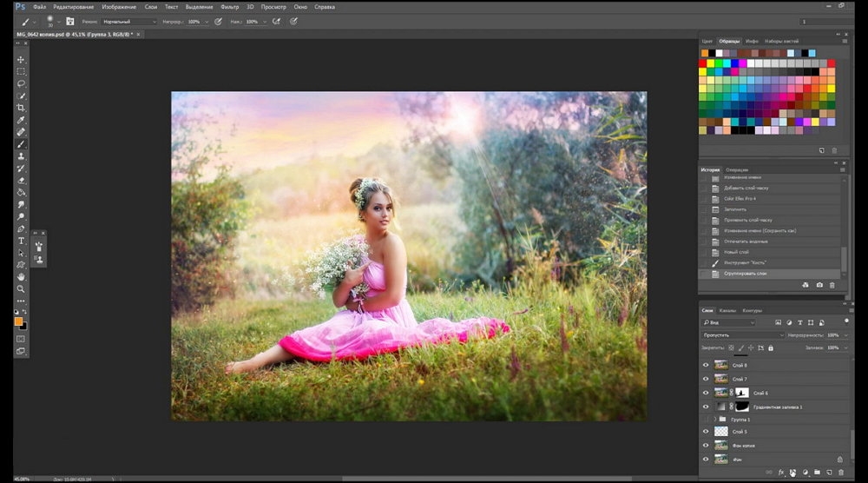Select the Hand tool
This screenshot has height=483, width=868.
point(21,277)
